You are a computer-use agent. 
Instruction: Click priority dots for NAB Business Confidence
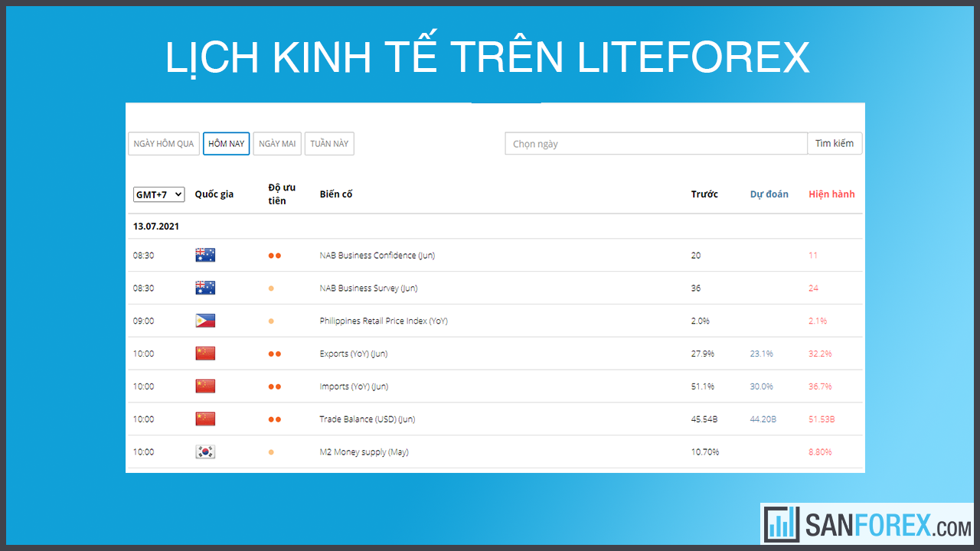(275, 256)
